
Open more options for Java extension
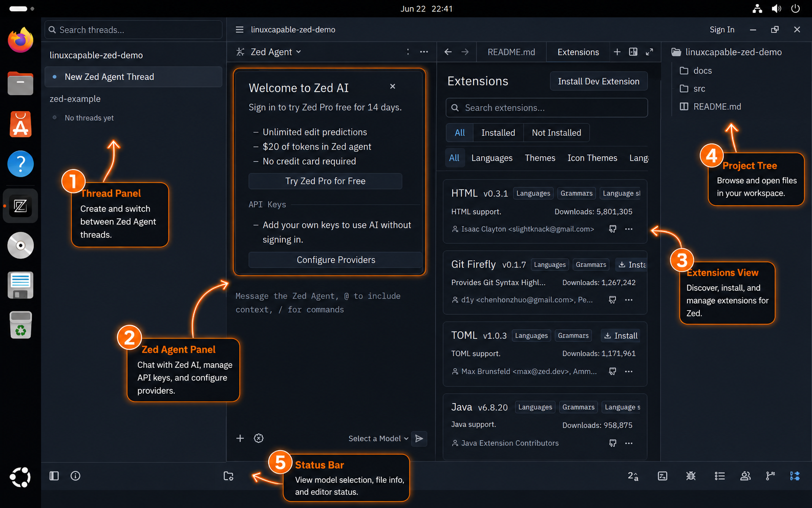tap(629, 443)
